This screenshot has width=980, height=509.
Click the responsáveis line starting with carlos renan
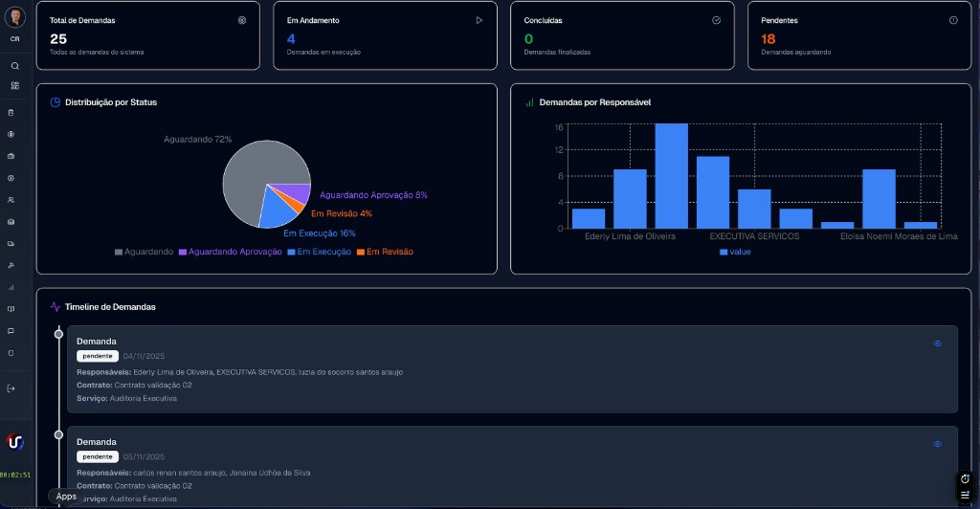(x=193, y=473)
